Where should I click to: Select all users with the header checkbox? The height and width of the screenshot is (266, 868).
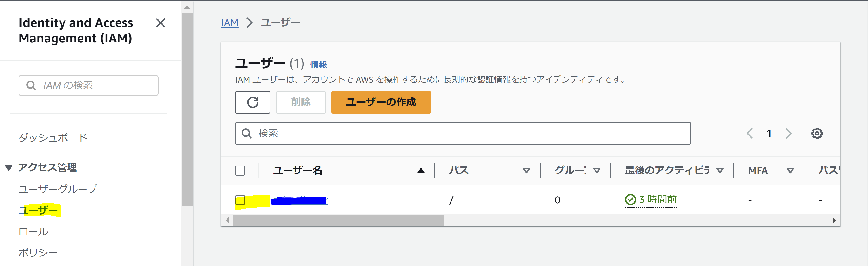point(240,171)
